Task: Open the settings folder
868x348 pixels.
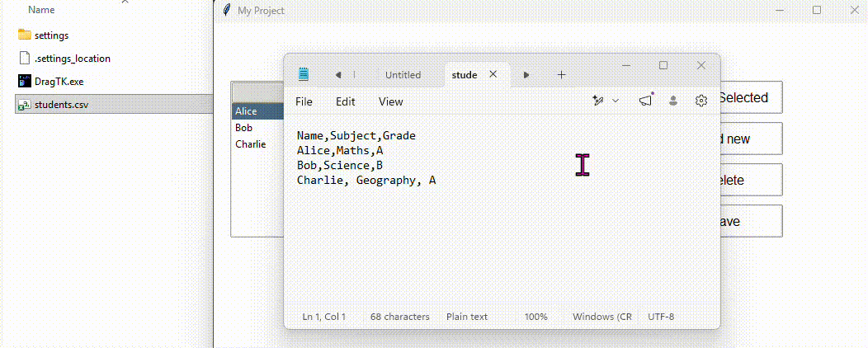Action: click(x=51, y=35)
